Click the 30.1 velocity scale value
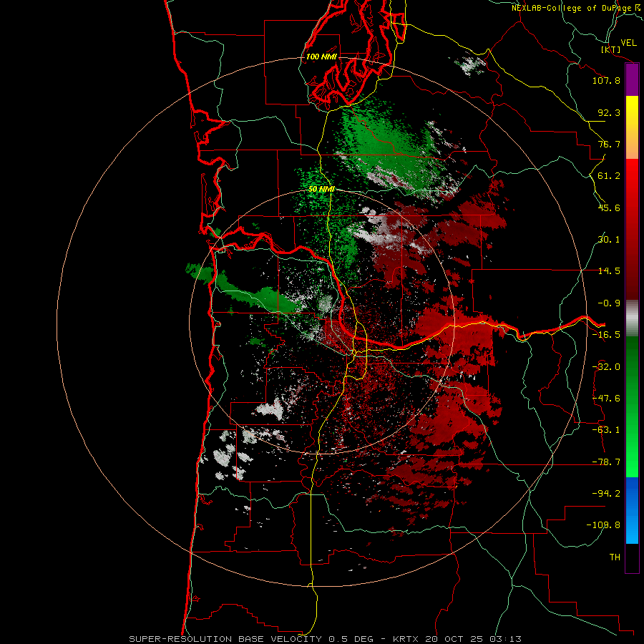644x644 pixels. coord(609,240)
